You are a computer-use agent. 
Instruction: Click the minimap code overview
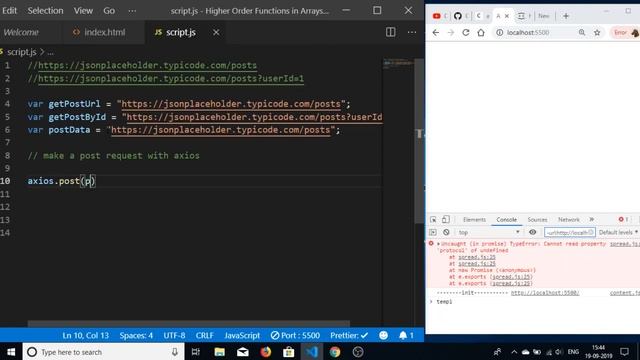pyautogui.click(x=398, y=64)
